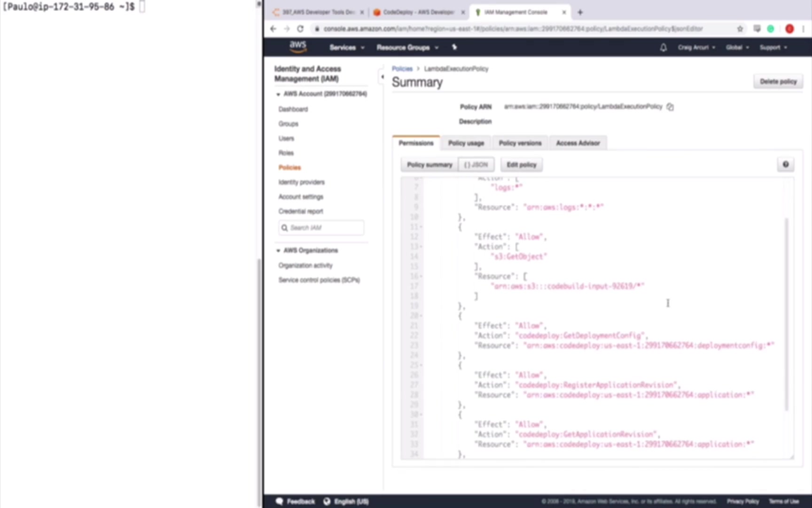
Task: Open the Access Advisor tab
Action: coord(578,143)
